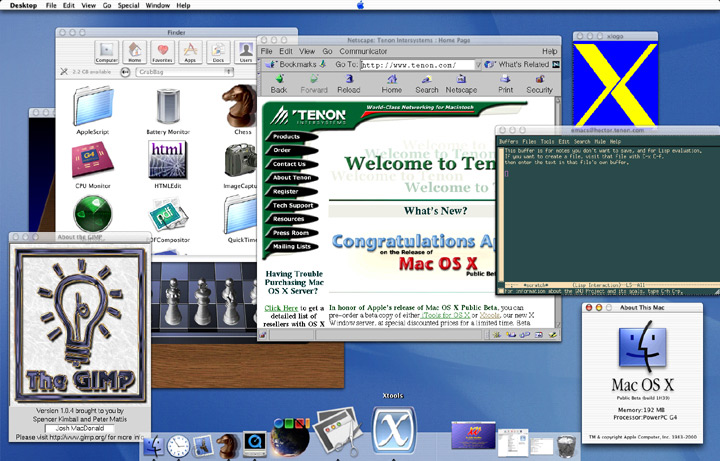Click About Tenon nav button
Screen dimensions: 720x461
point(290,178)
